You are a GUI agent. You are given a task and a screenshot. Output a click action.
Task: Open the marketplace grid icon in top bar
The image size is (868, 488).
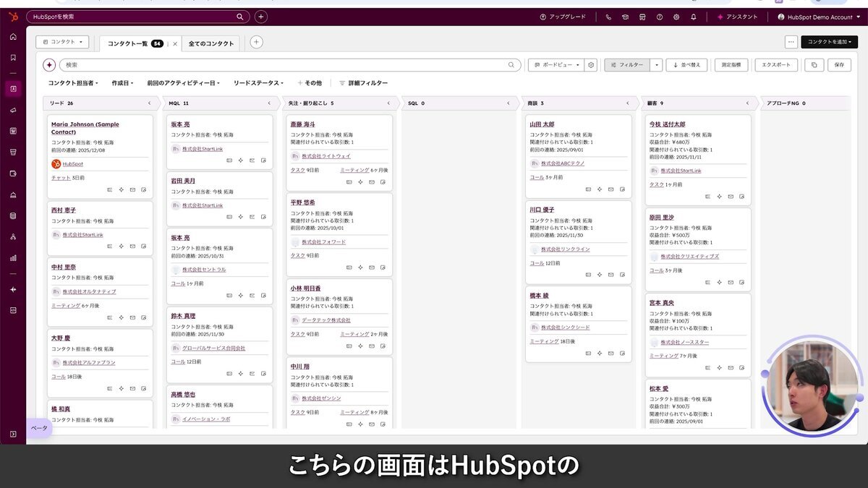point(642,17)
